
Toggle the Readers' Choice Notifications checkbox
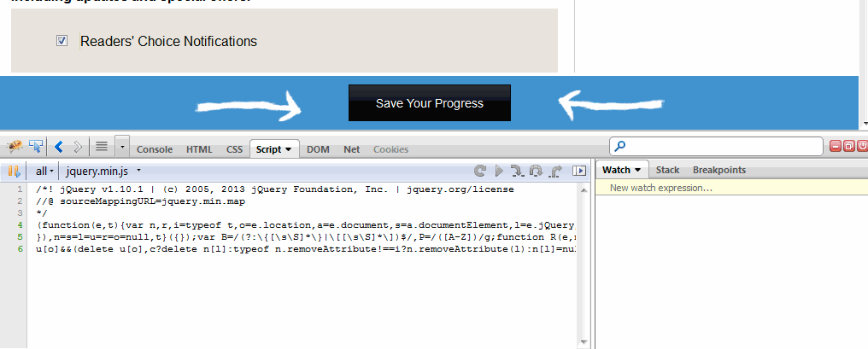[x=62, y=40]
